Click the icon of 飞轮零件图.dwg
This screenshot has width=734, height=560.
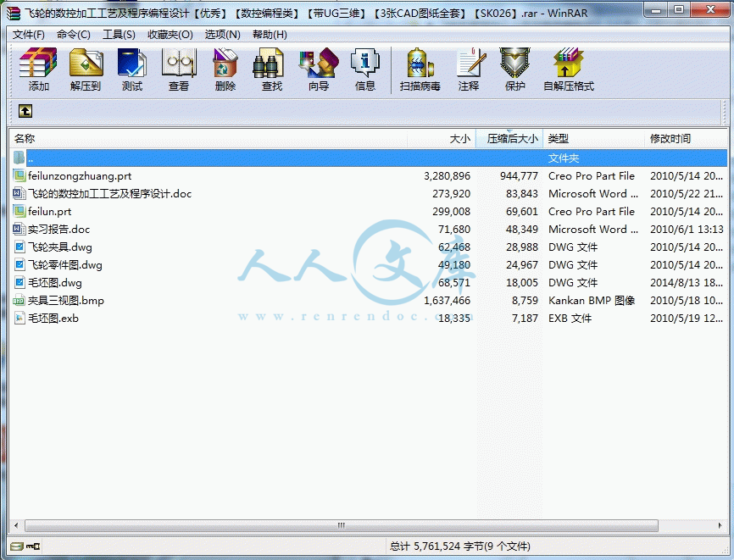[19, 265]
